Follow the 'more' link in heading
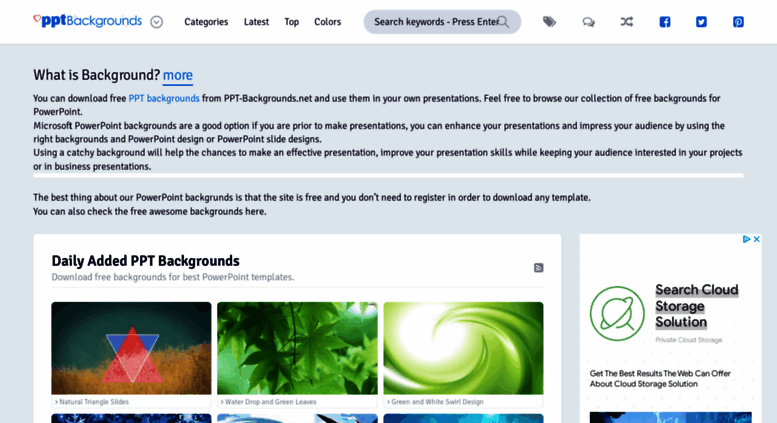The width and height of the screenshot is (777, 423). 178,75
